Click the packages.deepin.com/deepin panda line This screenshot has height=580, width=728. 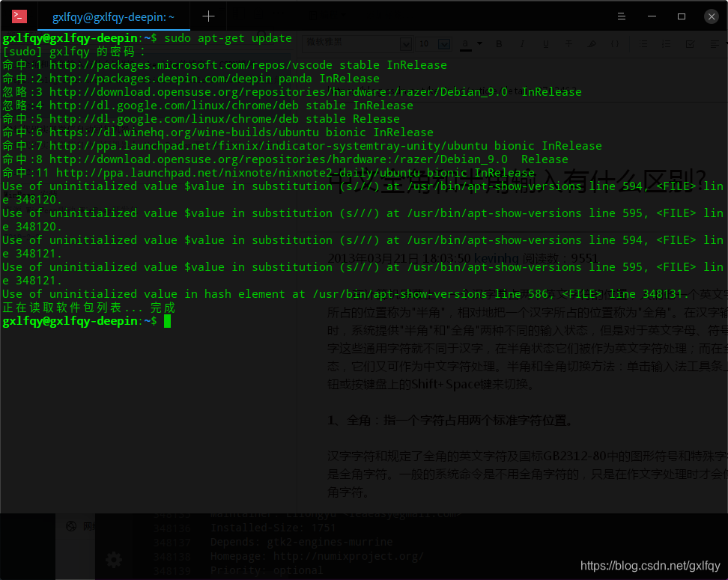191,79
